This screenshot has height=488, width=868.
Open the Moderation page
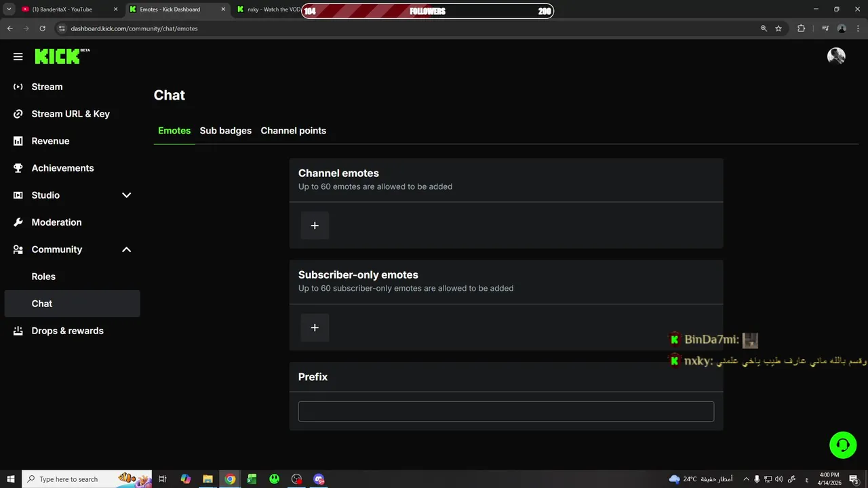pos(72,222)
